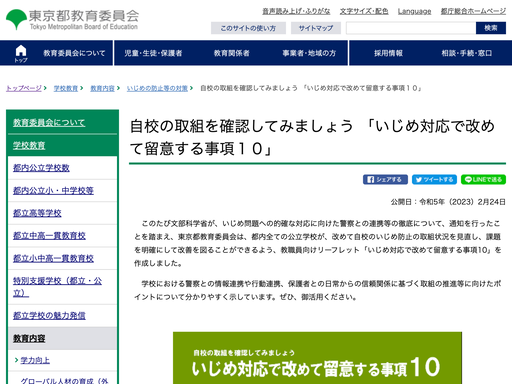Go to いじめの防止等の対策 breadcrumb
This screenshot has height=384, width=512.
(157, 88)
